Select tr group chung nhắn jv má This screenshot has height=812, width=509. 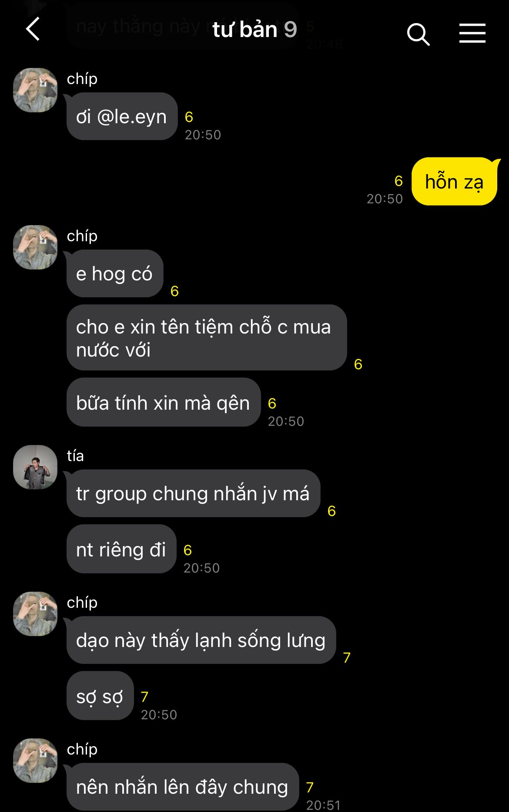pyautogui.click(x=193, y=493)
